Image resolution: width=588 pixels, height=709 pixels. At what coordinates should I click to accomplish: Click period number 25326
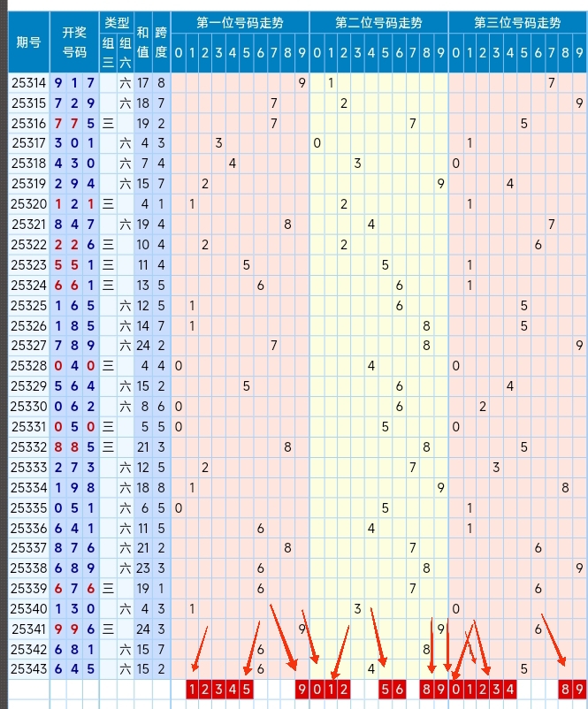click(29, 326)
